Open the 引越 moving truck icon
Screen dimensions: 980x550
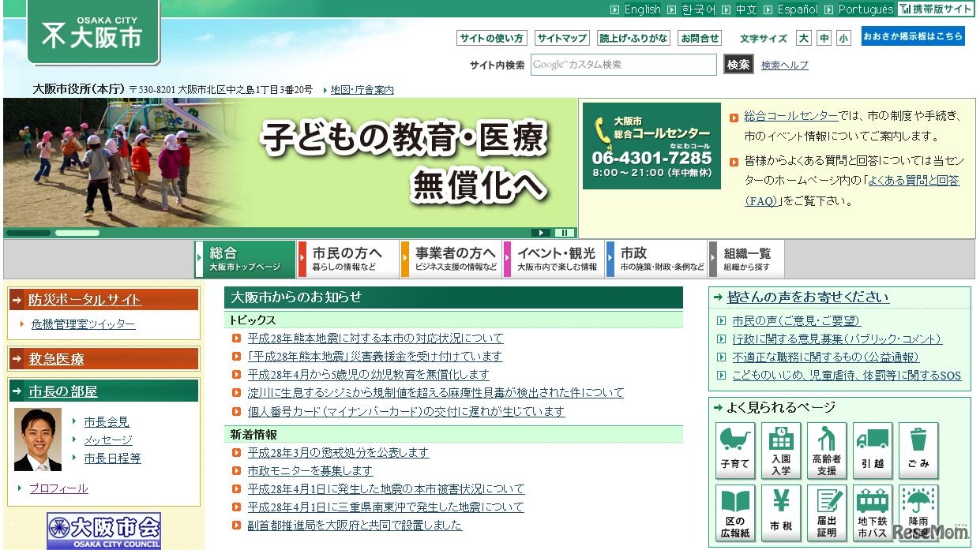(873, 451)
